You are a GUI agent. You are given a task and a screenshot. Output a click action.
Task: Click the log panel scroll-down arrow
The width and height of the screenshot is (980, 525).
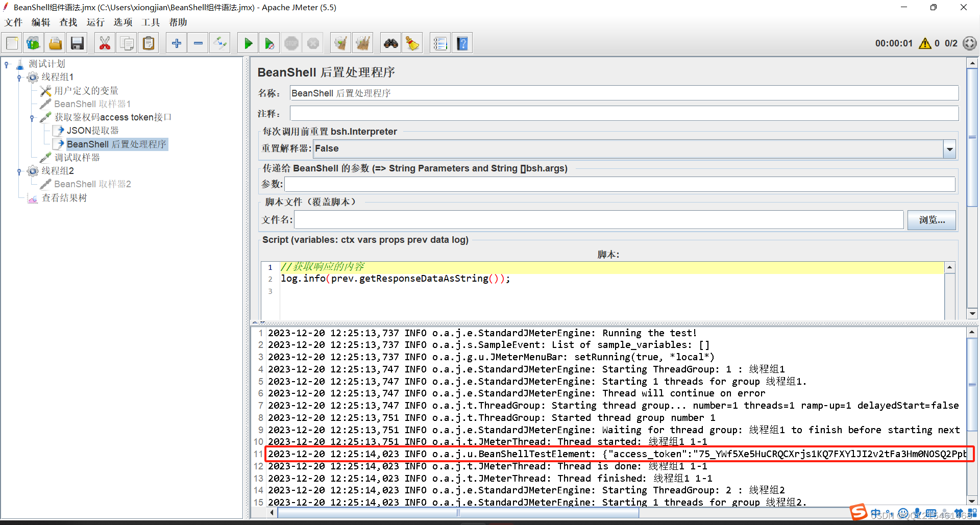972,501
